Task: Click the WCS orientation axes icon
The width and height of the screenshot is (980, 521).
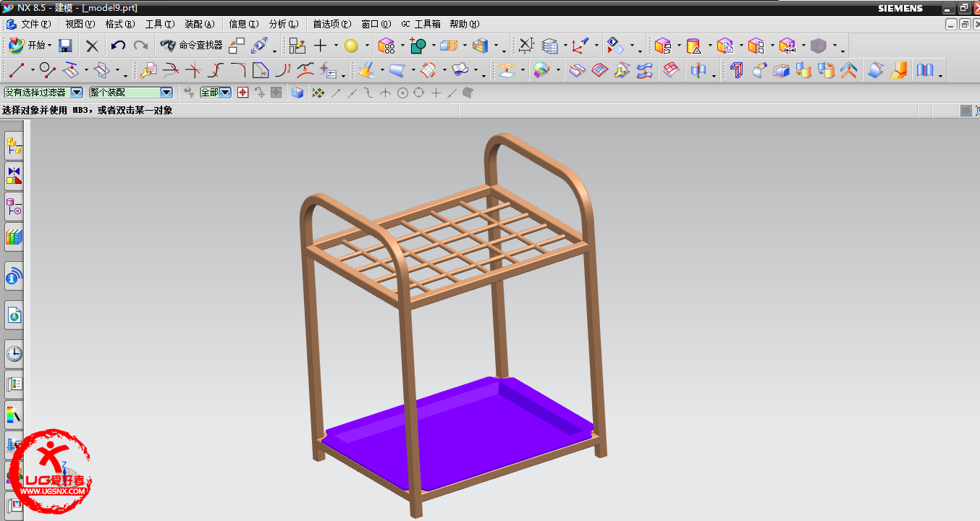Action: [580, 46]
